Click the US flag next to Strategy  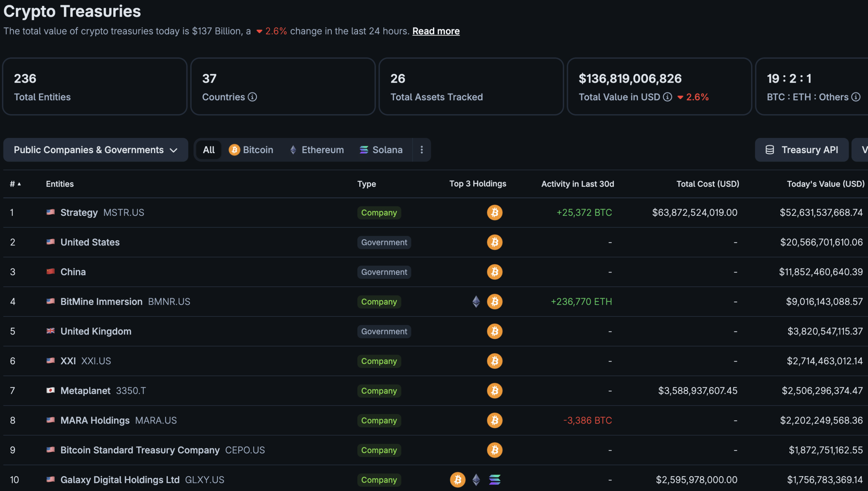[x=51, y=212]
